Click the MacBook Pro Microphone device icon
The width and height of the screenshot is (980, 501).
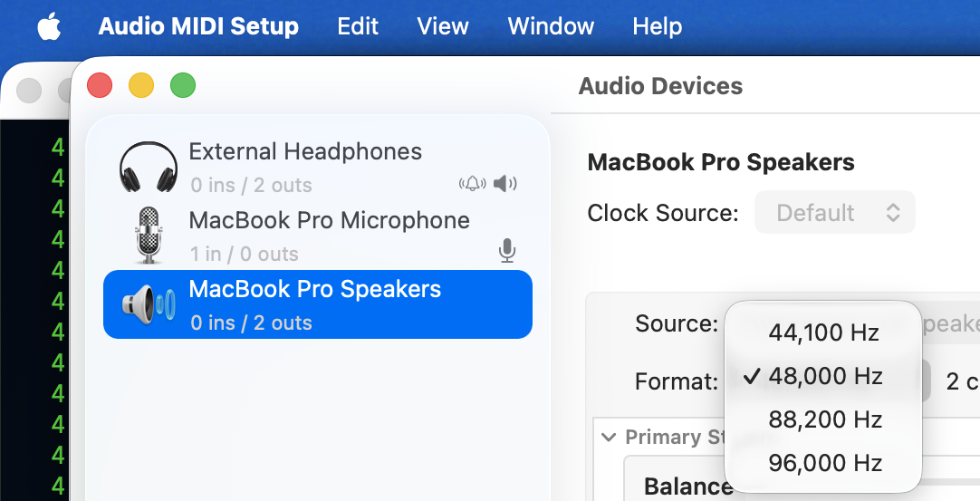click(x=149, y=235)
